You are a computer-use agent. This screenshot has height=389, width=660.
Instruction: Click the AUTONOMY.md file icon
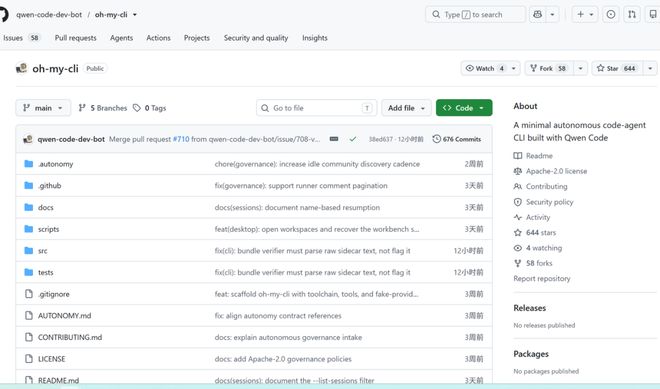[x=29, y=316]
